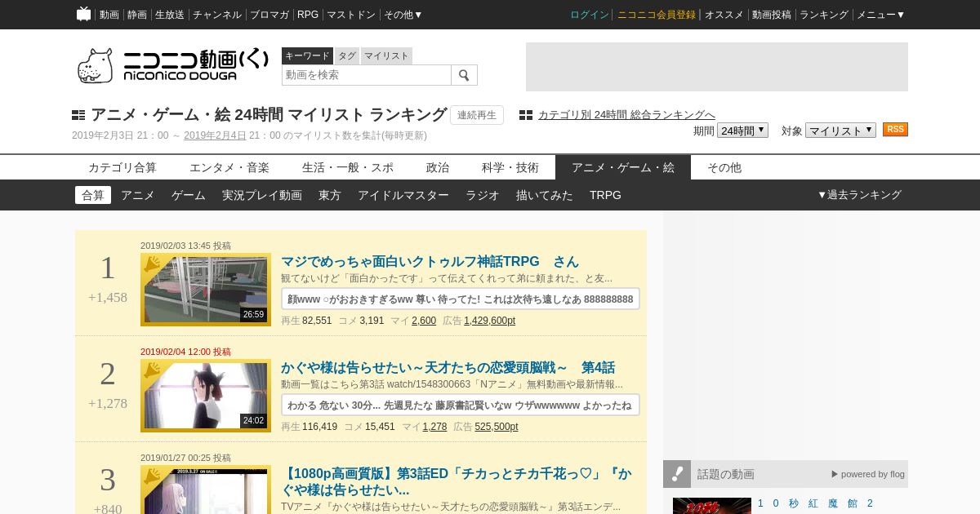Click list icon beside the ranking title
This screenshot has width=980, height=514.
[x=78, y=115]
